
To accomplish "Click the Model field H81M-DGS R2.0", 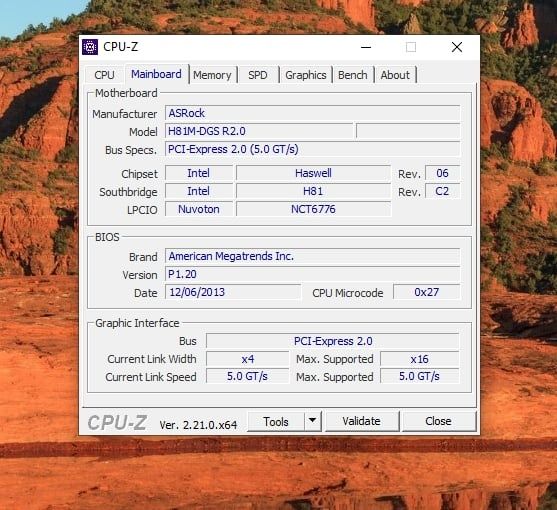I will pyautogui.click(x=259, y=131).
